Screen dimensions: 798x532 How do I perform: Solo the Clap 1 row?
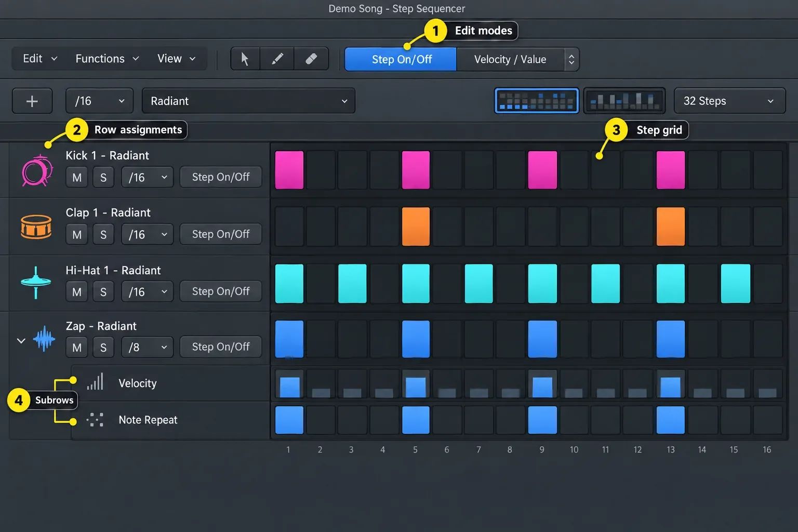point(103,235)
